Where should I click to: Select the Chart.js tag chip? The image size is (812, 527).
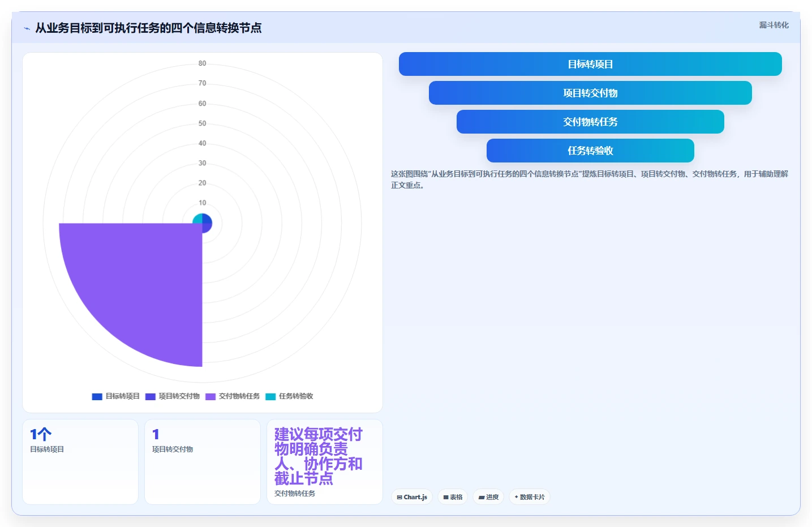(412, 497)
